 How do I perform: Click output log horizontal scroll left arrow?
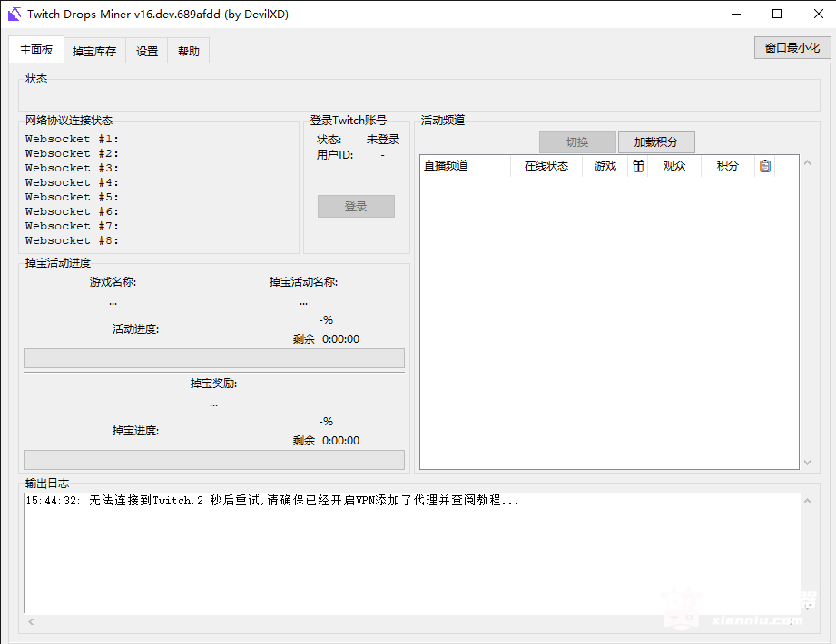tap(31, 621)
